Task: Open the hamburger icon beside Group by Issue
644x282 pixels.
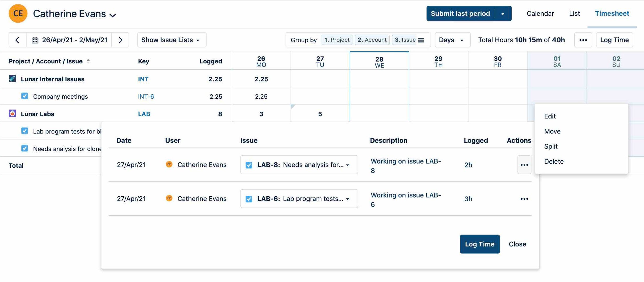Action: pos(421,40)
